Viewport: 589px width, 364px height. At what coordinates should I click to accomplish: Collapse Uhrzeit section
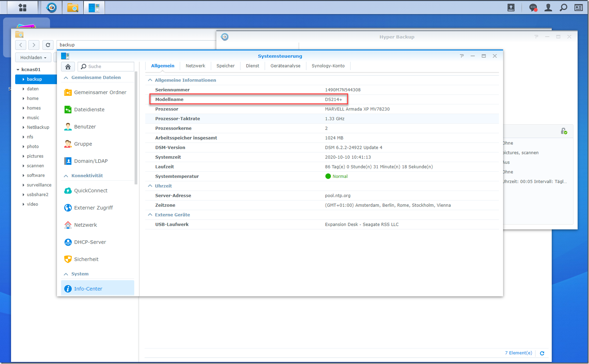pos(150,186)
